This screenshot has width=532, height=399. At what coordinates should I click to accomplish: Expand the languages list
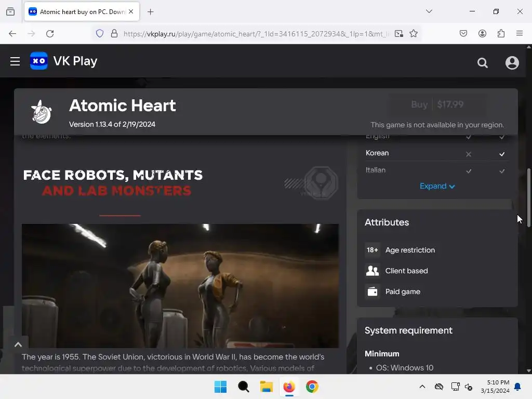(x=437, y=186)
